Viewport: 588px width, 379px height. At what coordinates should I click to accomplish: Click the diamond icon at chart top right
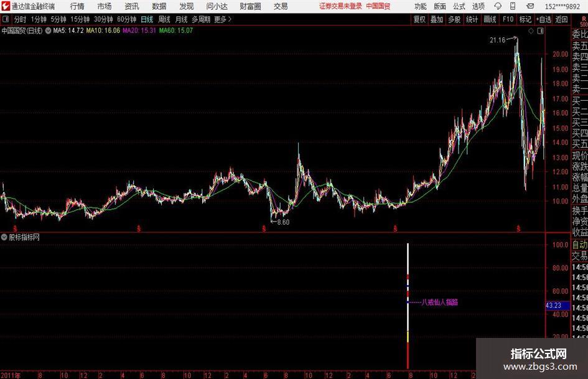click(531, 31)
